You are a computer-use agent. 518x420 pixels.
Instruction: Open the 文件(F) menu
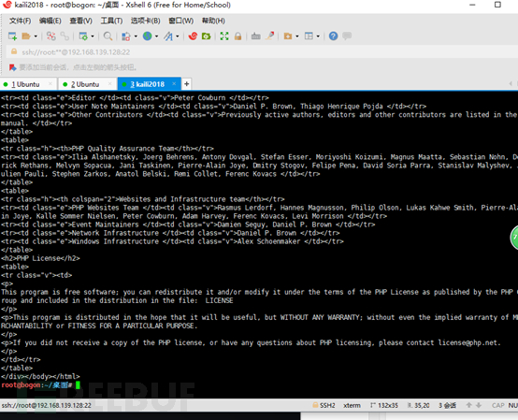tap(21, 21)
